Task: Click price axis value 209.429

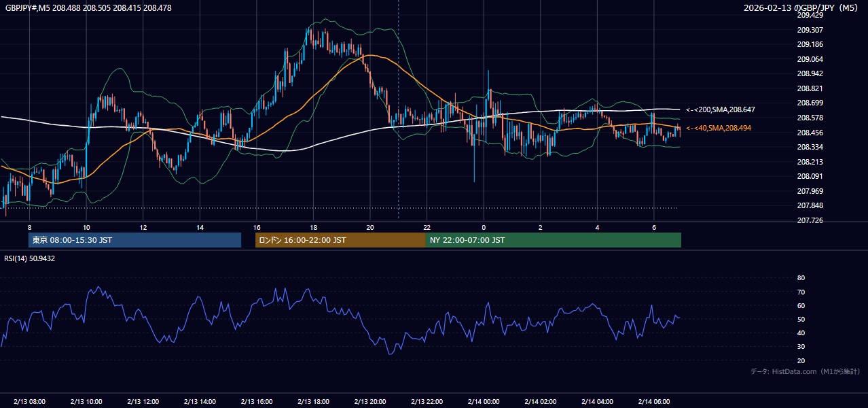Action: [x=810, y=15]
